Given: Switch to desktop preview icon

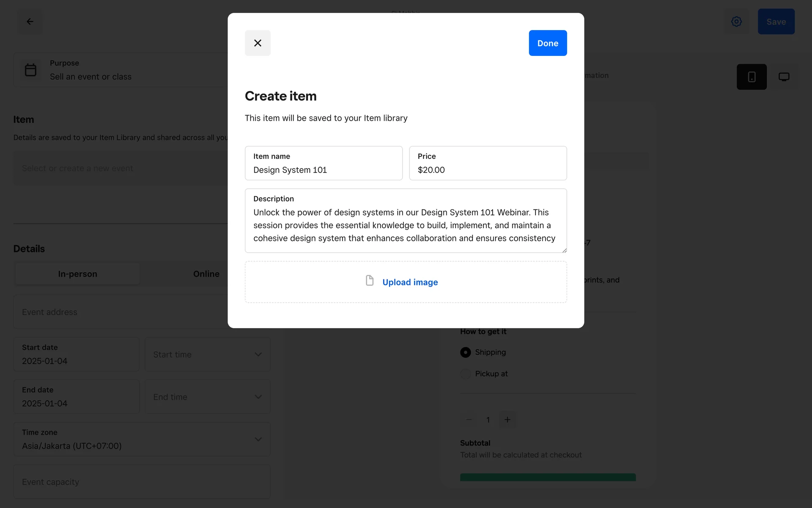Looking at the screenshot, I should pos(784,77).
